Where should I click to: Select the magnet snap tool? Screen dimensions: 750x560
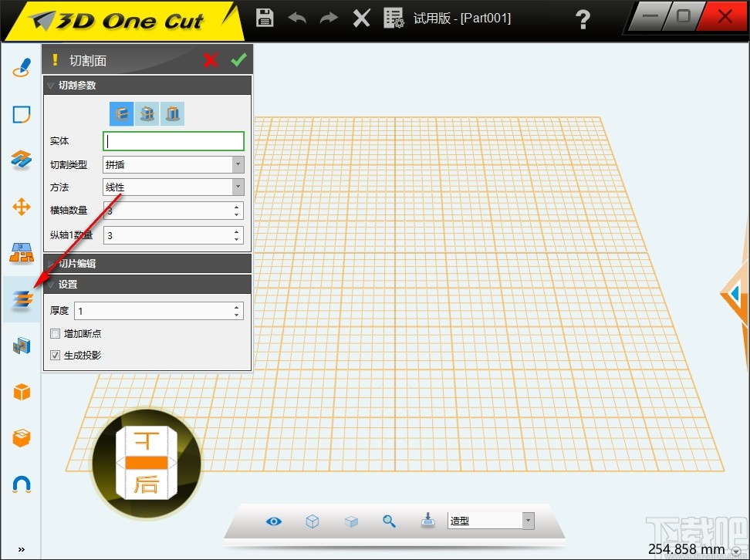(22, 484)
